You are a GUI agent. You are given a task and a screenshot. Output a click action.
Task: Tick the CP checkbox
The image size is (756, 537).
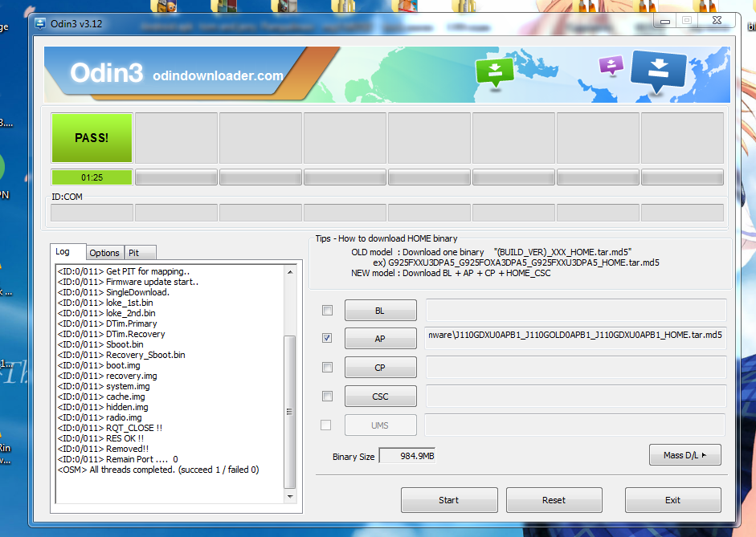pos(327,367)
